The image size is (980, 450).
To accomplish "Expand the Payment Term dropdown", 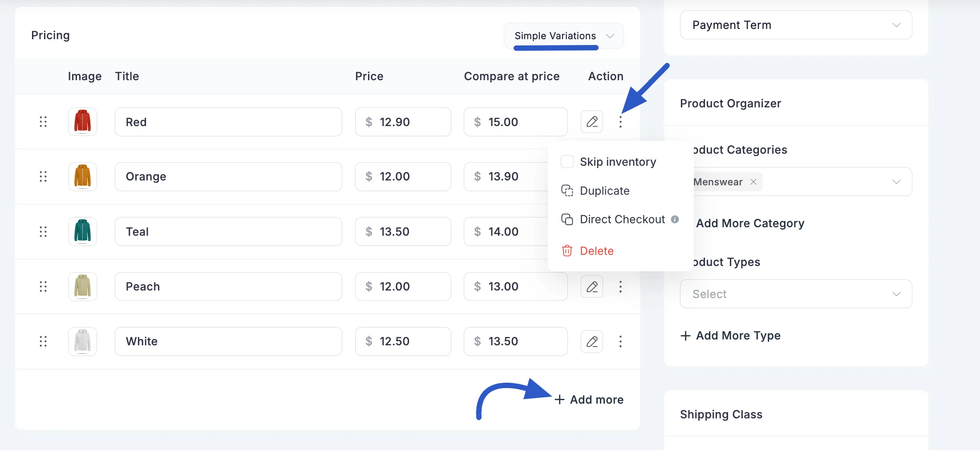I will point(795,25).
